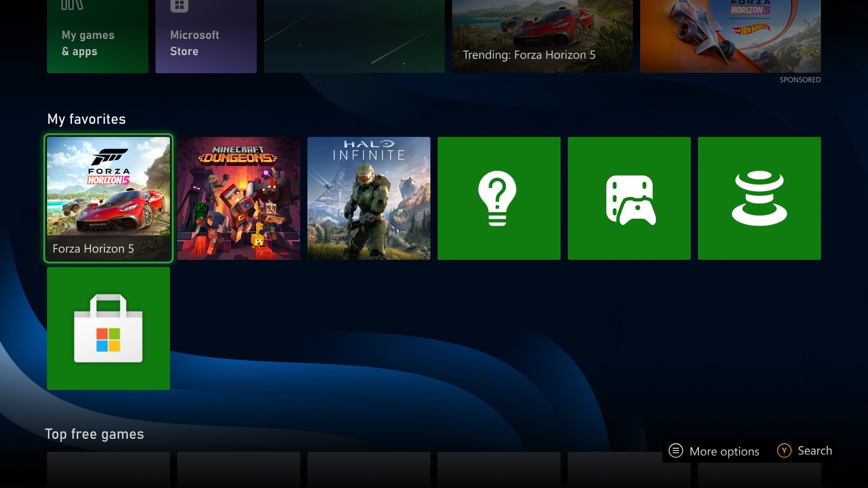Image resolution: width=868 pixels, height=488 pixels.
Task: Open the Xbox Tips lightbulb tile
Action: click(499, 198)
